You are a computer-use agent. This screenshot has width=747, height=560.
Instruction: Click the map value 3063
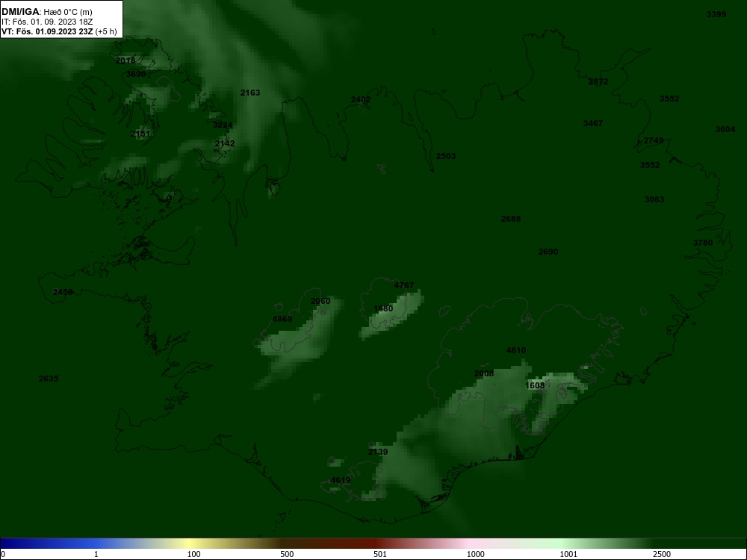pyautogui.click(x=654, y=199)
